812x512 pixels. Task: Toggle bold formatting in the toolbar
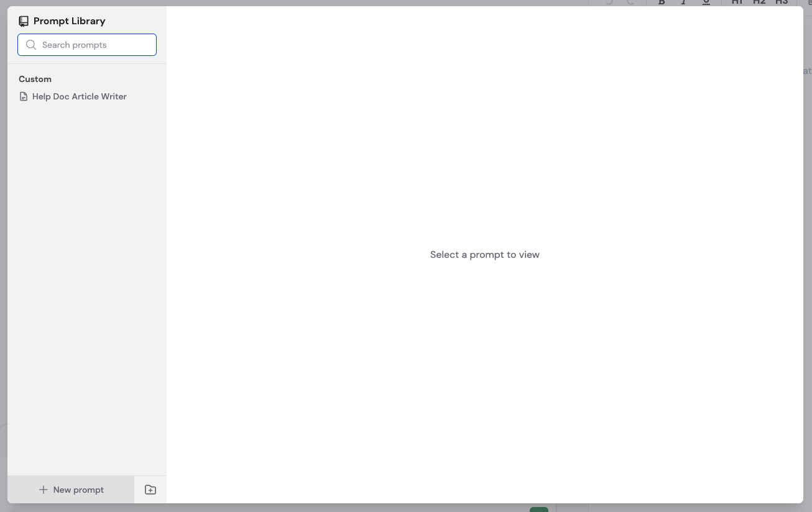[661, 2]
